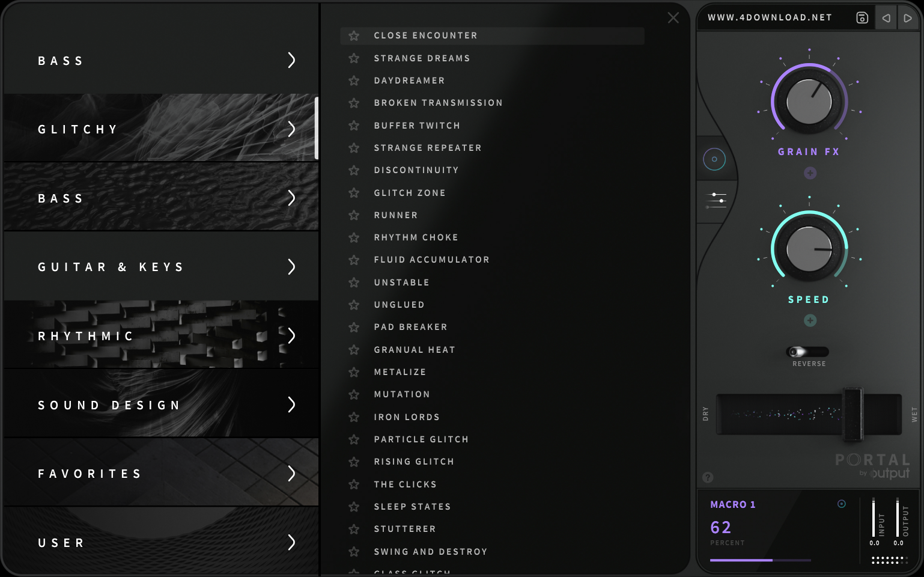Viewport: 924px width, 577px height.
Task: Load the Strange Dreams preset
Action: click(422, 58)
